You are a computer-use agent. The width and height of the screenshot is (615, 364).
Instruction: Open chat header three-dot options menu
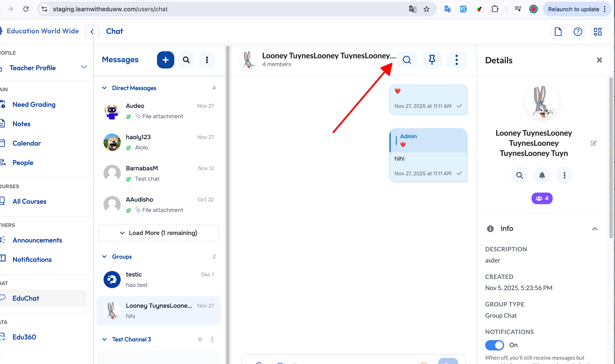[457, 60]
